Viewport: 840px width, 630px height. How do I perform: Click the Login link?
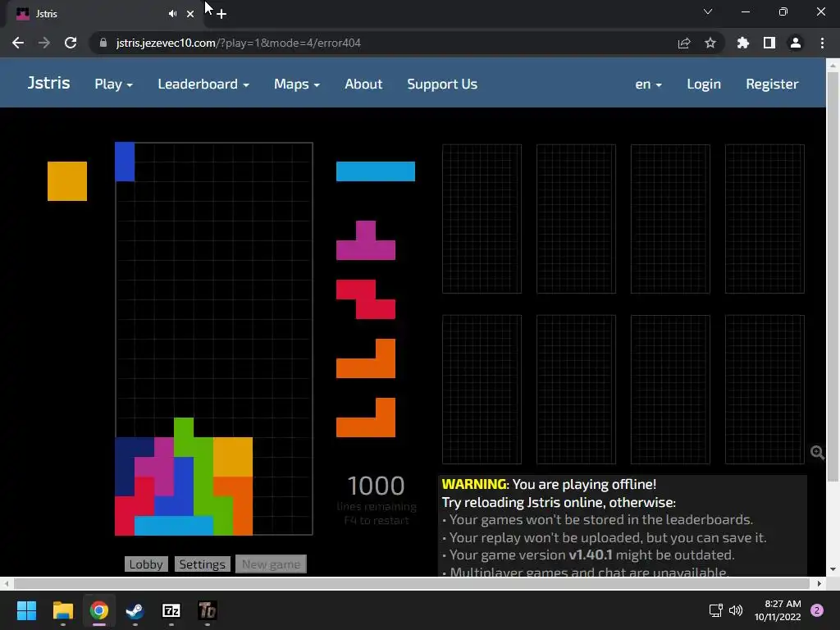click(704, 84)
